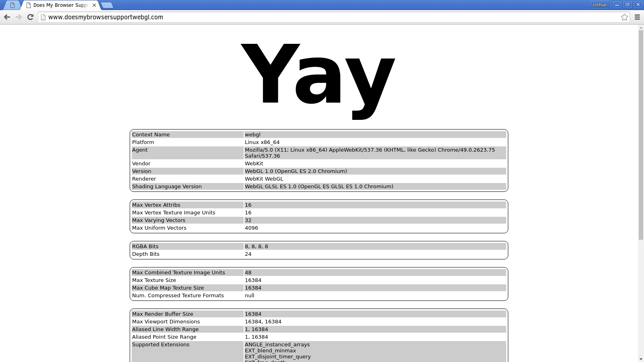Screen dimensions: 644x362
Task: Click 'Max Vertex Texture Image Units' label
Action: (x=174, y=212)
